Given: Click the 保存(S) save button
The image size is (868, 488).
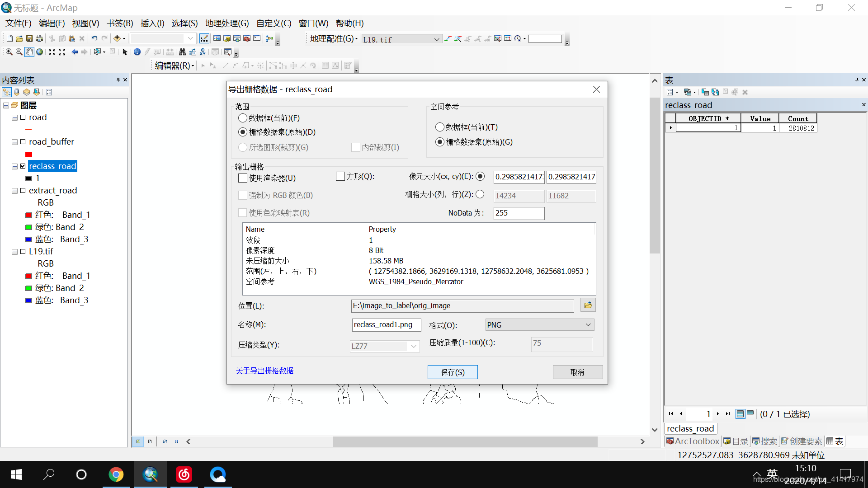Looking at the screenshot, I should tap(452, 372).
